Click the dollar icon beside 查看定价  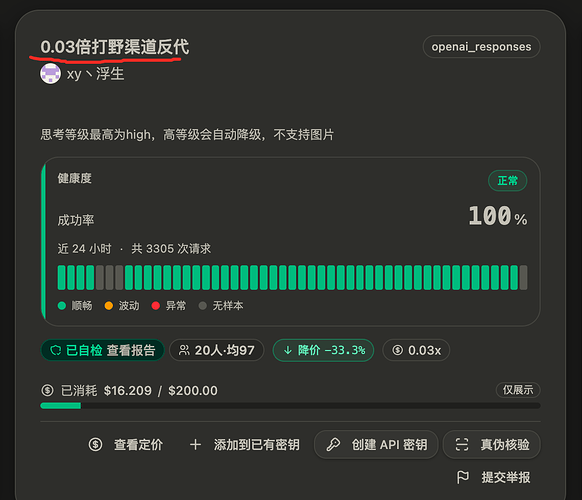[x=95, y=444]
